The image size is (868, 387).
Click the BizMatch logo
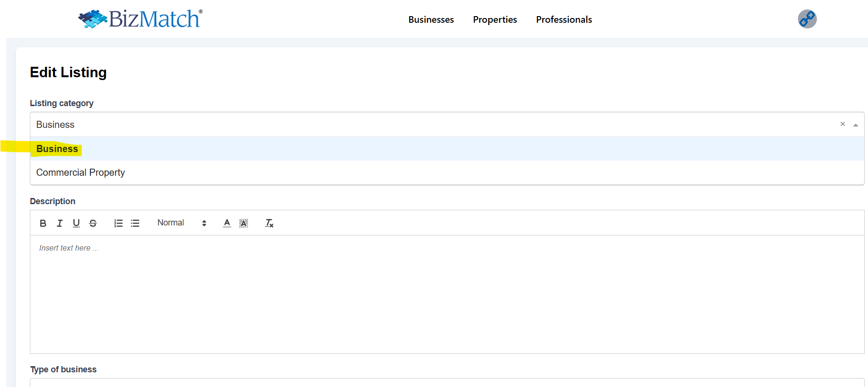(141, 19)
